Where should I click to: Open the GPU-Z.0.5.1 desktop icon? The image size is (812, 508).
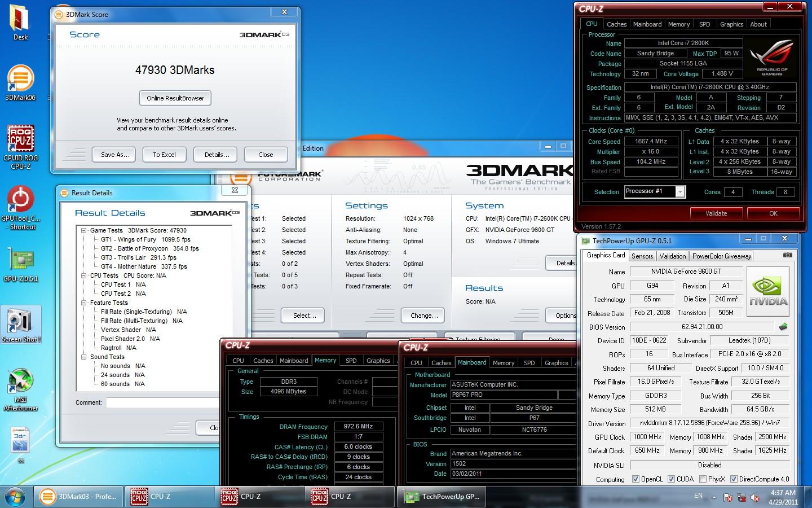point(20,264)
